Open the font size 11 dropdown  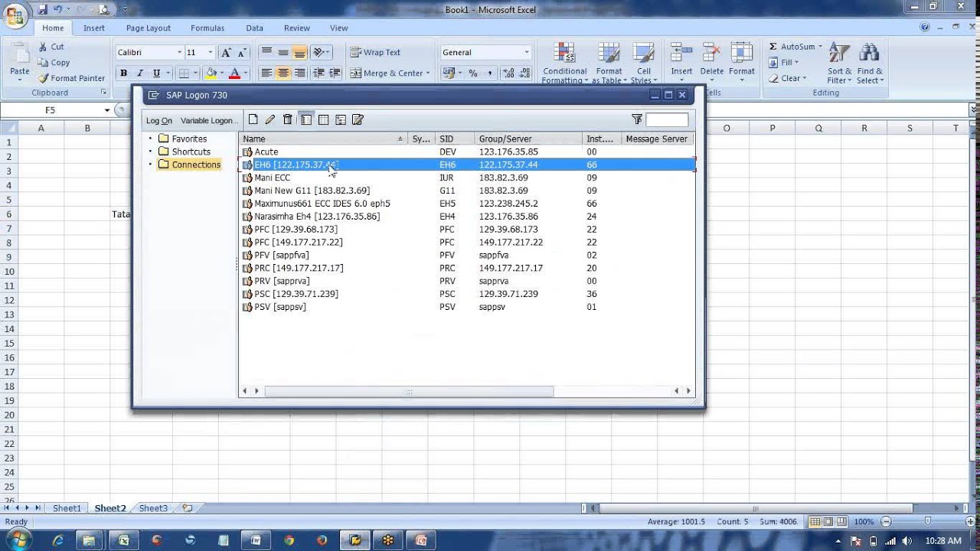point(211,53)
